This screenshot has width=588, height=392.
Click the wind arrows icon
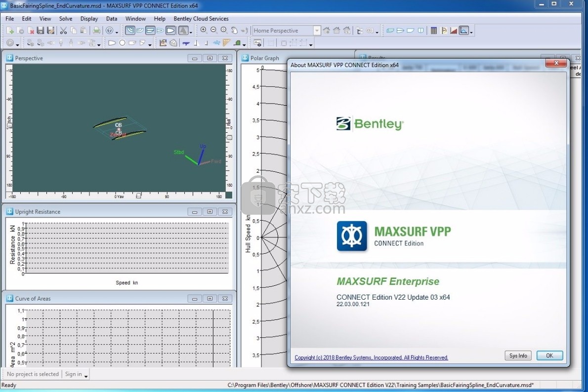[216, 43]
